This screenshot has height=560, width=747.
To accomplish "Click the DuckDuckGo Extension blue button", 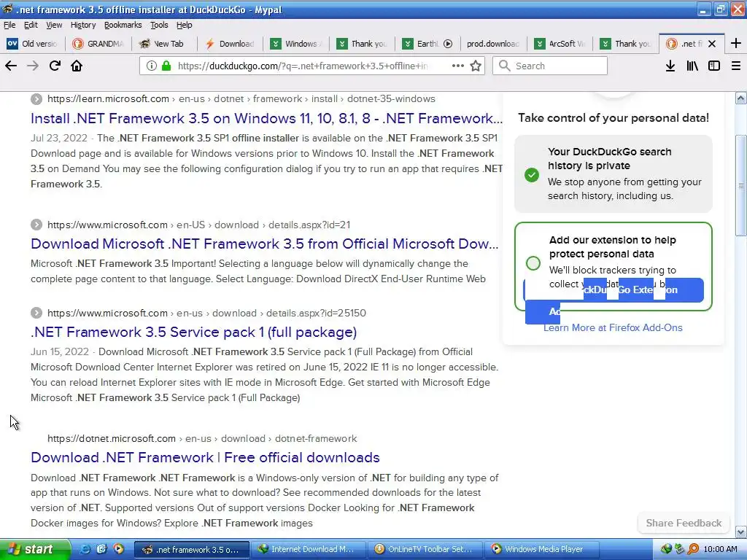I will pos(614,289).
